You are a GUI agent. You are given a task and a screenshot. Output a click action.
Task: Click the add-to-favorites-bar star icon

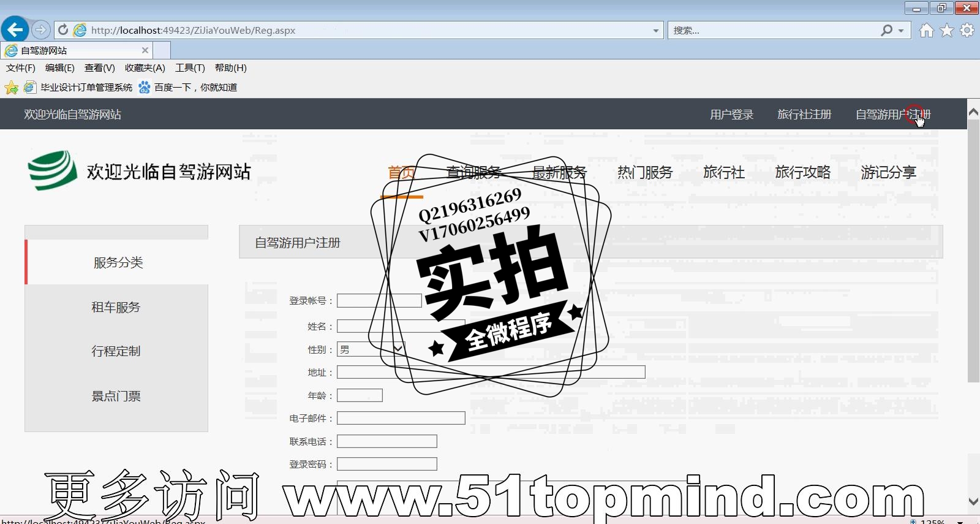pos(11,88)
